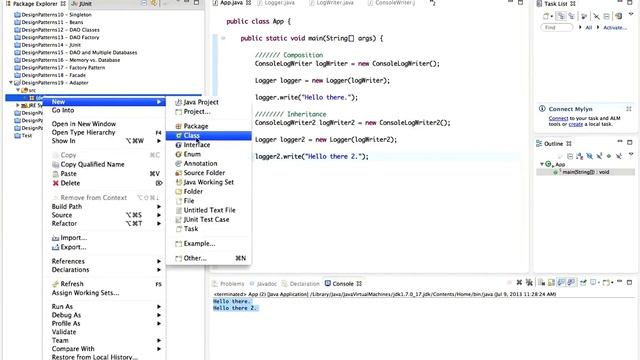Click the Activate... link in Task List
This screenshot has height=360, width=640.
(615, 27)
